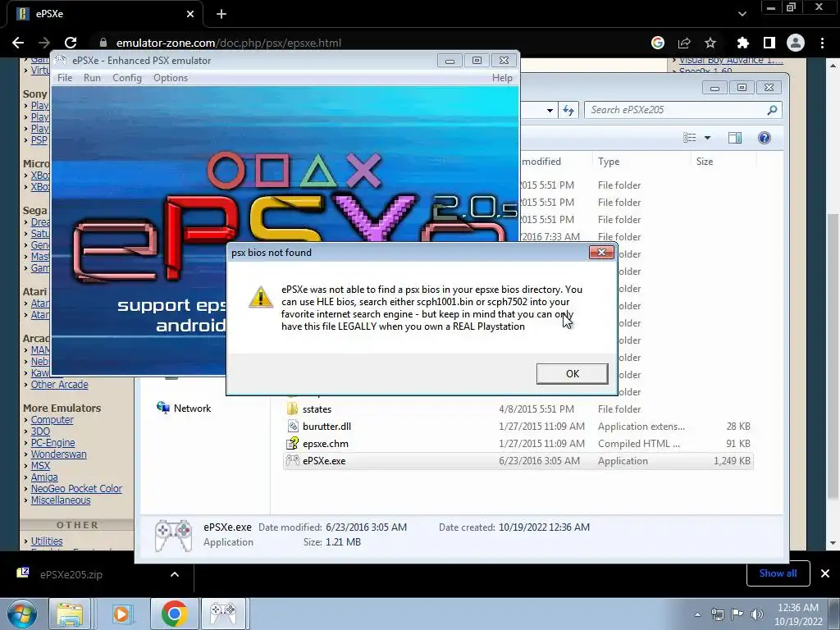The height and width of the screenshot is (630, 840).
Task: Close the ePSXe browser tab
Action: click(x=190, y=14)
